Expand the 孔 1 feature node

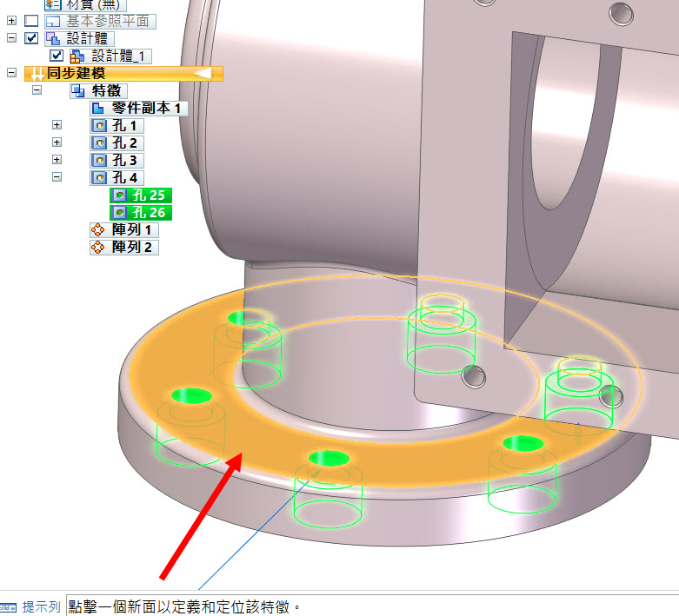click(x=57, y=125)
